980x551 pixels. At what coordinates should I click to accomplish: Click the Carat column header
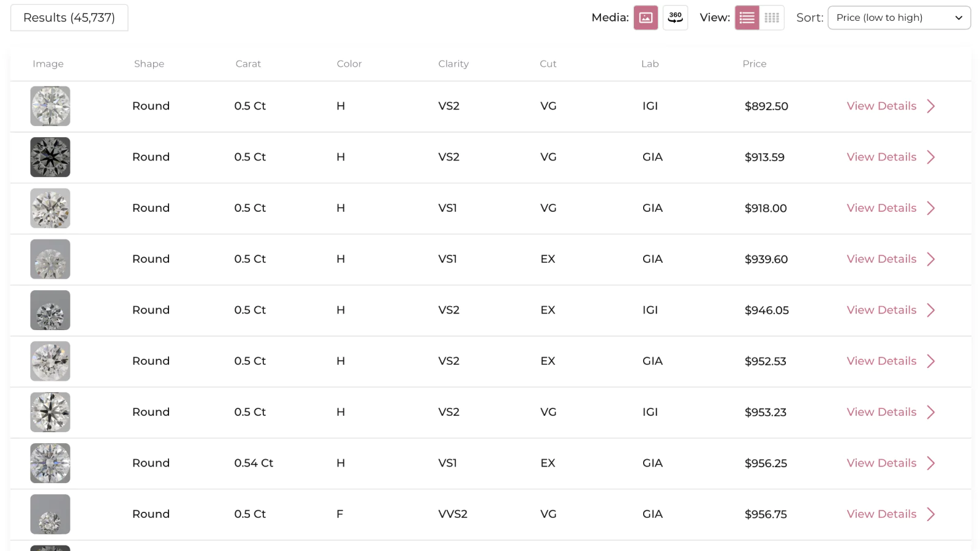click(x=248, y=64)
